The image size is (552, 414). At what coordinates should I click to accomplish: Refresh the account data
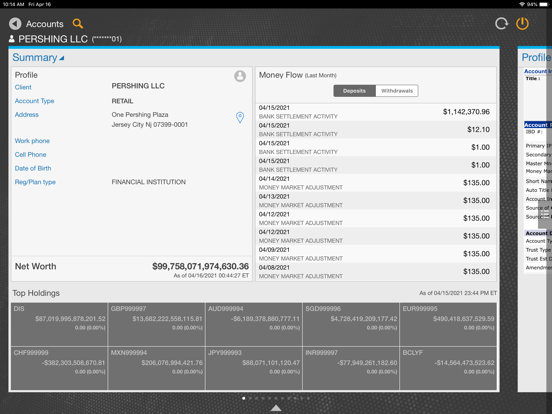(x=501, y=24)
